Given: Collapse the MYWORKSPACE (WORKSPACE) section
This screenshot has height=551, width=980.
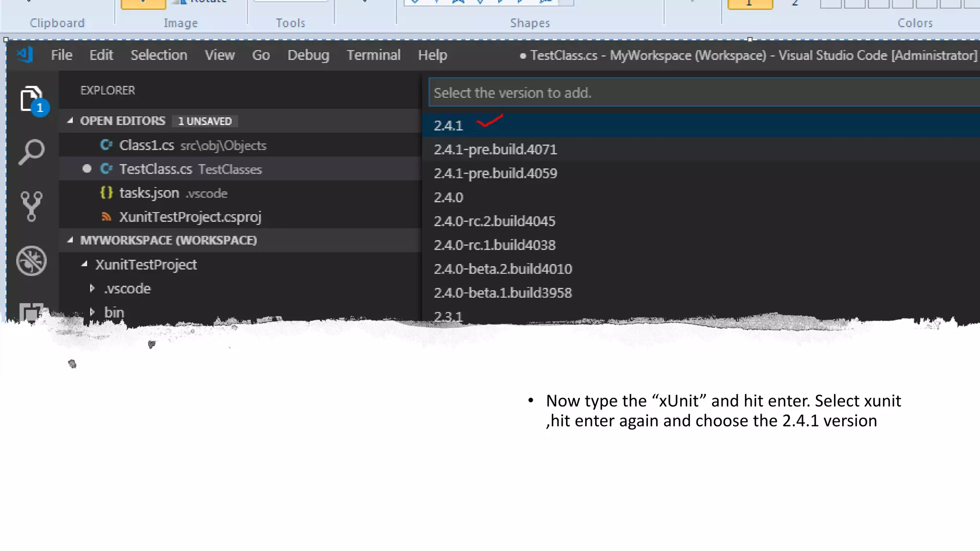Looking at the screenshot, I should [x=70, y=240].
